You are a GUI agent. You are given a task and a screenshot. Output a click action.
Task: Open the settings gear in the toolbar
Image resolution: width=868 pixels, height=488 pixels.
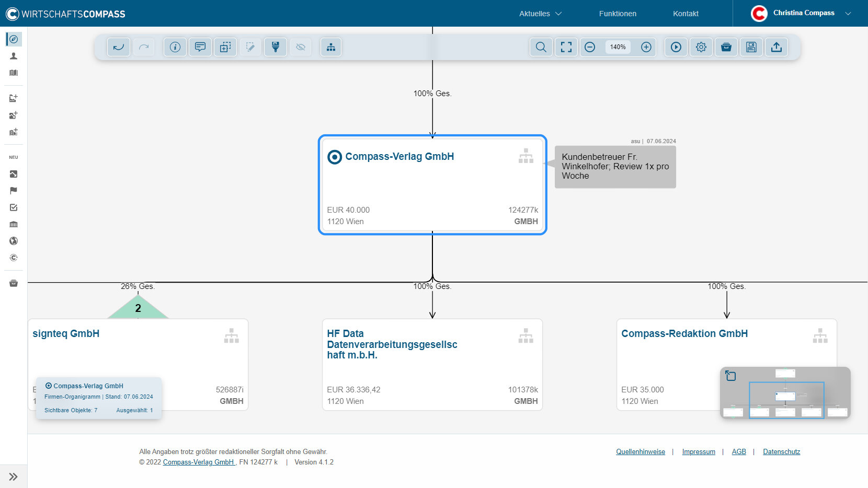point(701,47)
